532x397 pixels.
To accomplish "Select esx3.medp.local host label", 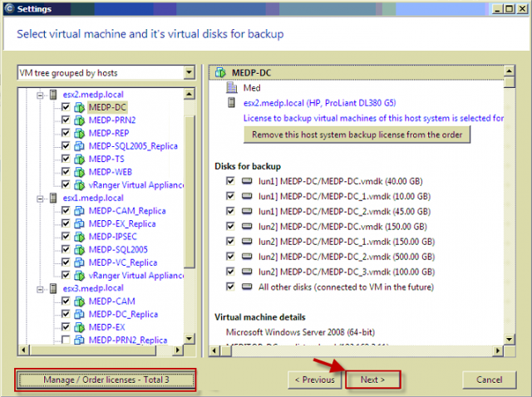I will coord(93,288).
